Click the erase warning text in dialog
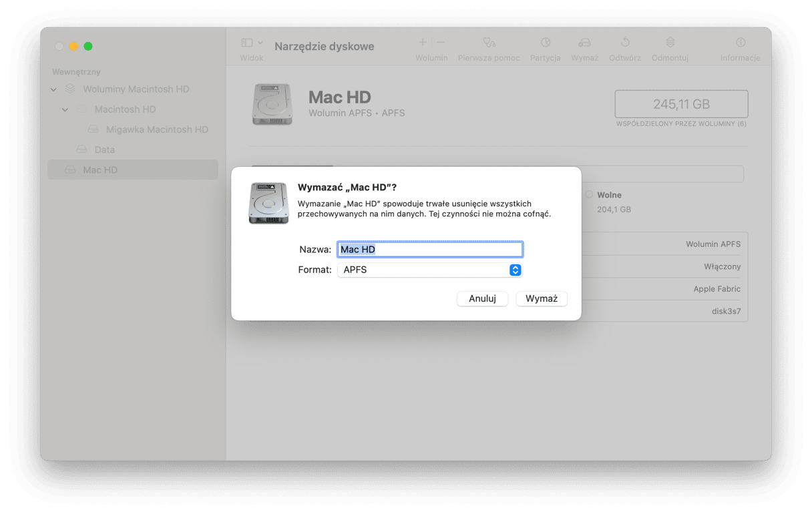Viewport: 812px width, 514px height. click(x=424, y=209)
